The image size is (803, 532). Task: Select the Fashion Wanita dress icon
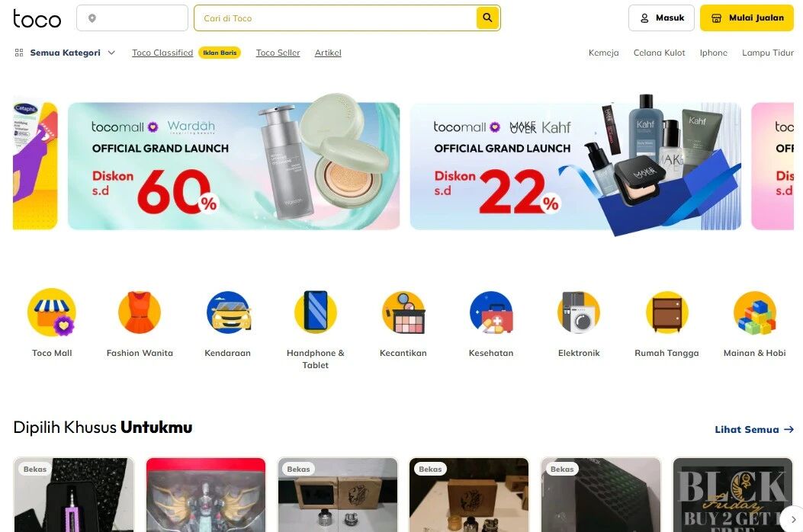pyautogui.click(x=140, y=312)
